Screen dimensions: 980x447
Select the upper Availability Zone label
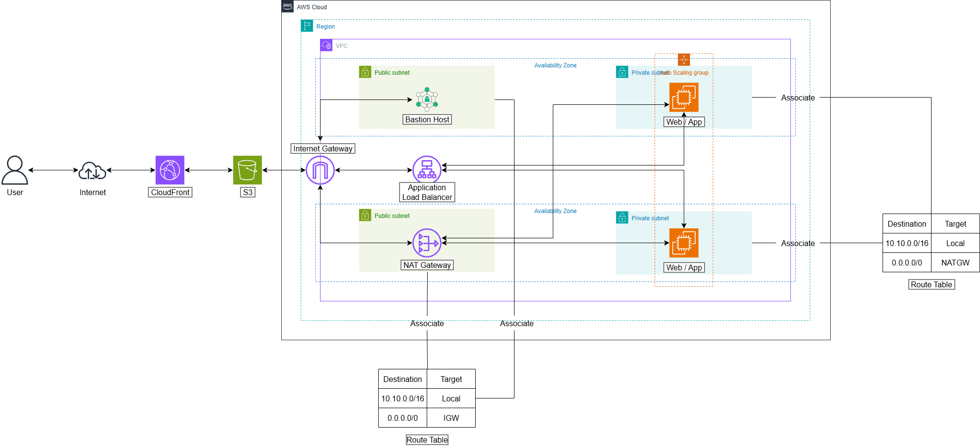pos(555,66)
